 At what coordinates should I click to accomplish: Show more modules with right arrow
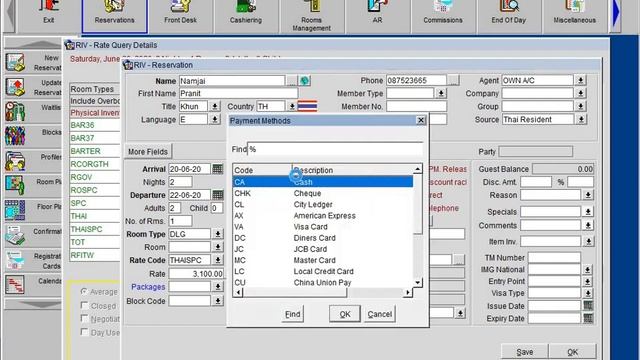(616, 13)
